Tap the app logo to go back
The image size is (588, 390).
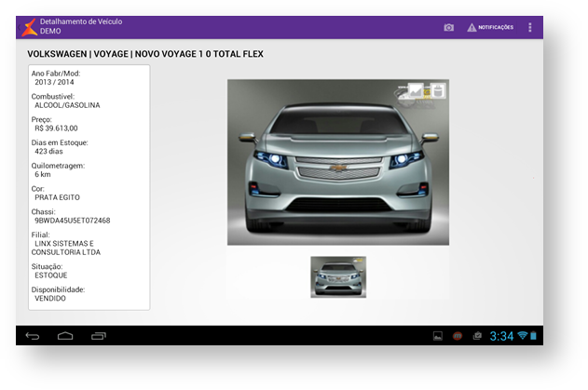pos(29,27)
